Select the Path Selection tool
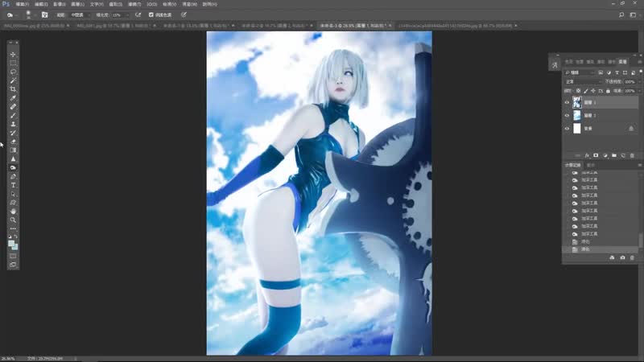This screenshot has height=362, width=644. click(13, 194)
